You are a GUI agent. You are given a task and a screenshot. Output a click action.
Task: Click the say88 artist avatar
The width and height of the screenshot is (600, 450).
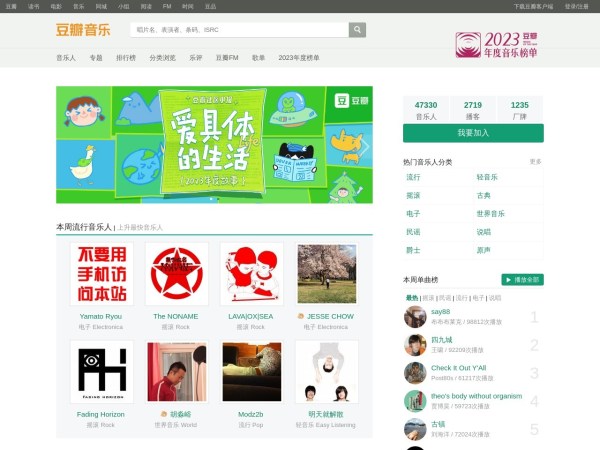point(416,317)
